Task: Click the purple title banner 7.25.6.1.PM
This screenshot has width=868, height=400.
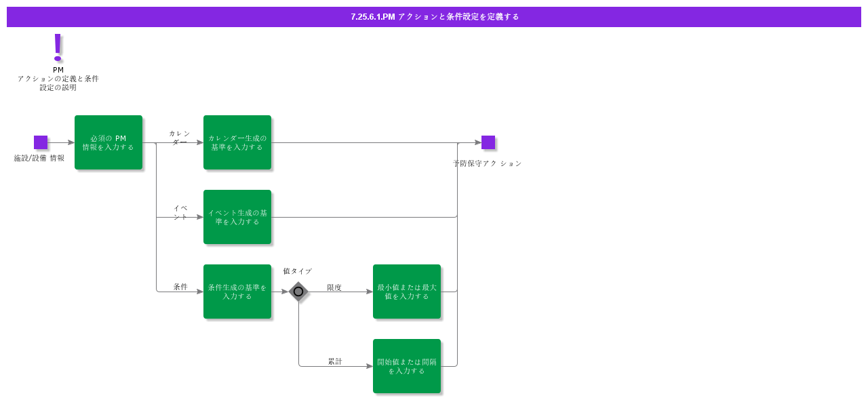Action: click(x=434, y=17)
